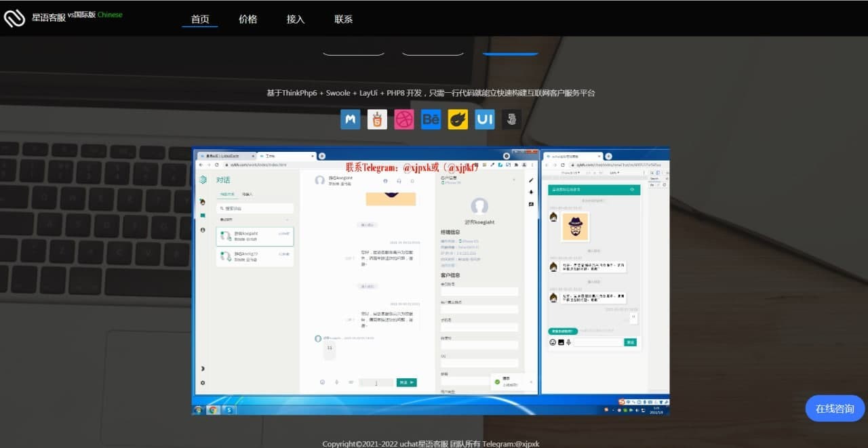This screenshot has width=868, height=448.
Task: Click the 星语客服 brand name text
Action: [49, 18]
